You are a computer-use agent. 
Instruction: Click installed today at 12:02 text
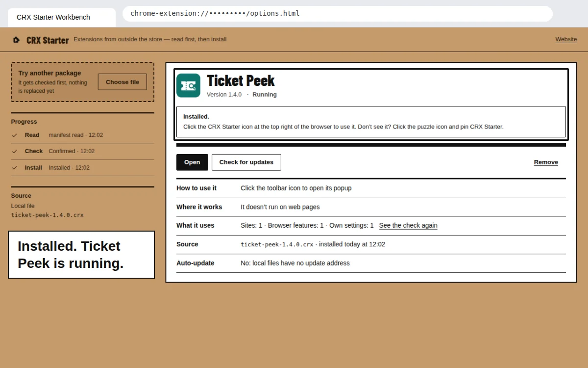[x=352, y=244]
